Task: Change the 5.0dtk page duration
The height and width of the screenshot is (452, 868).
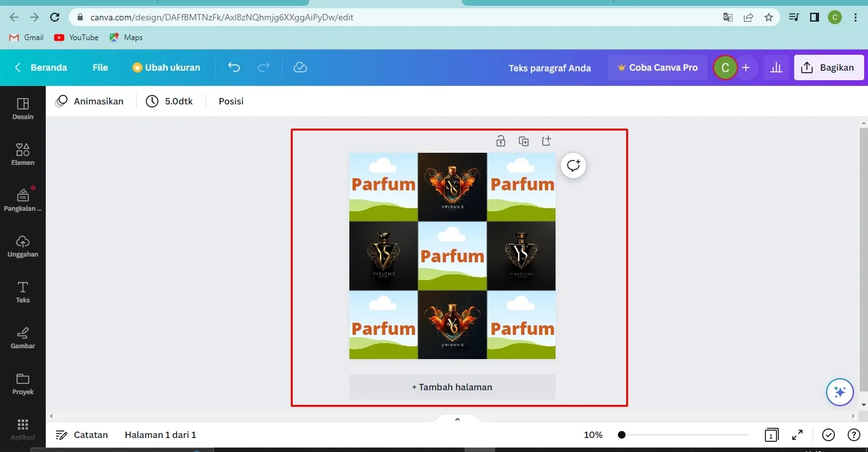Action: tap(169, 101)
